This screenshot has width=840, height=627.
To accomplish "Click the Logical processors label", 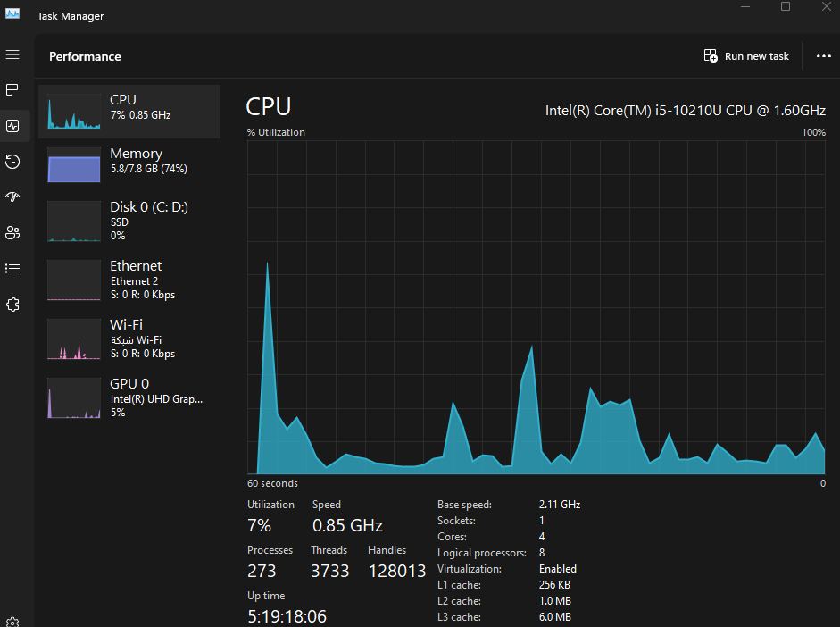I will (482, 553).
